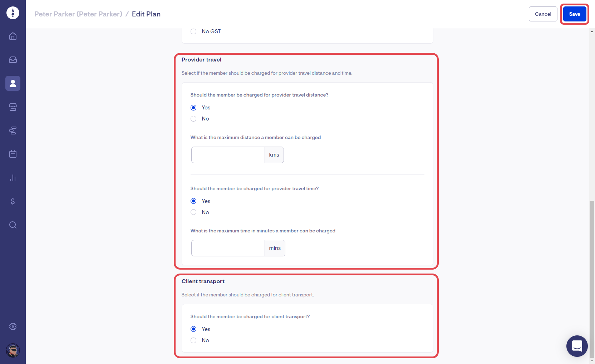Open the bar chart reports icon

(13, 178)
